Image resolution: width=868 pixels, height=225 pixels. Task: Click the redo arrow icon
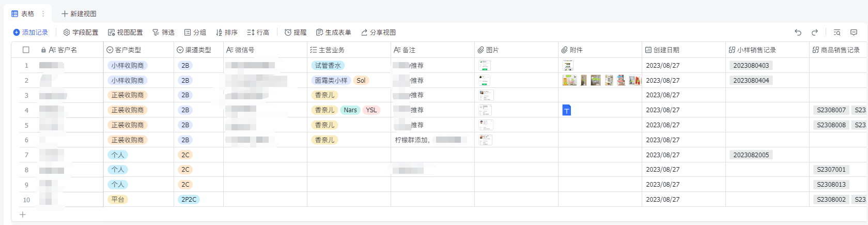coord(815,33)
